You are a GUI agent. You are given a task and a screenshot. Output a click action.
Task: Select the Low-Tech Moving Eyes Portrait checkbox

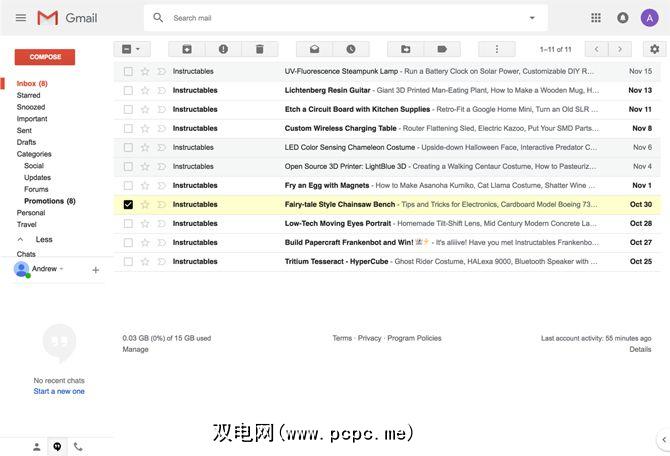[128, 223]
